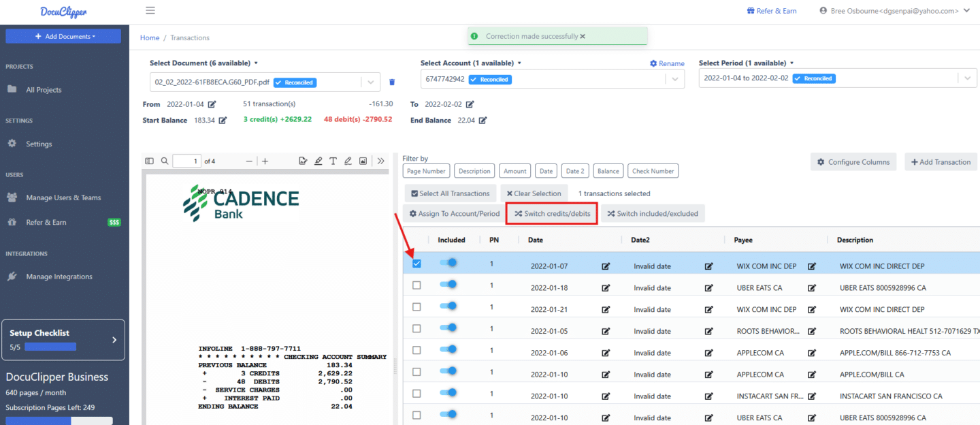The image size is (980, 425).
Task: Zoom in on the PDF with plus icon
Action: [x=265, y=161]
